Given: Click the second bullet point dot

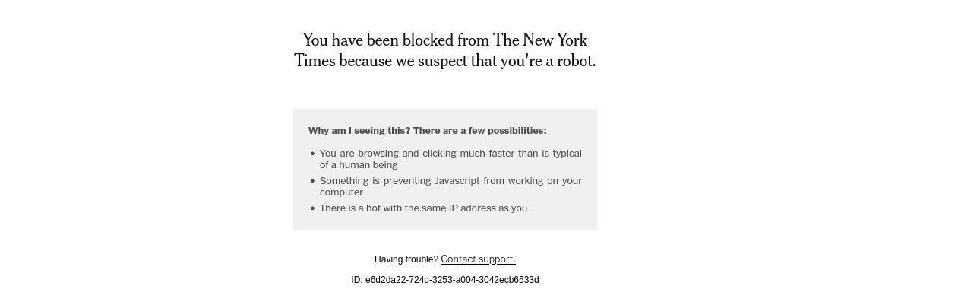Looking at the screenshot, I should click(312, 181).
